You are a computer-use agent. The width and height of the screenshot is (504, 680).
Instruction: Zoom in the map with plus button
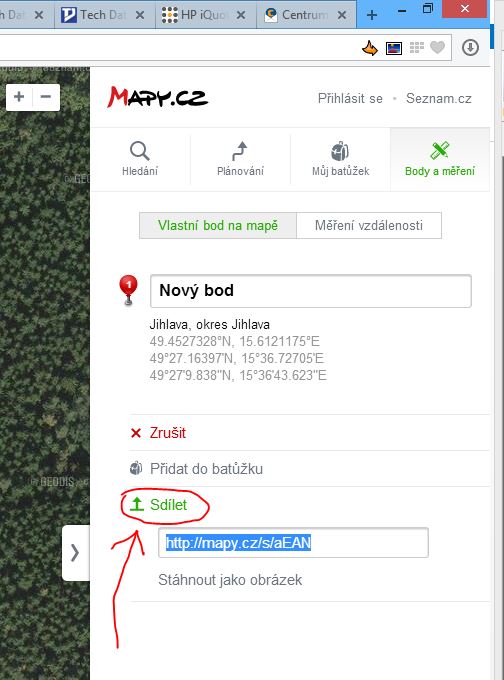coord(19,97)
